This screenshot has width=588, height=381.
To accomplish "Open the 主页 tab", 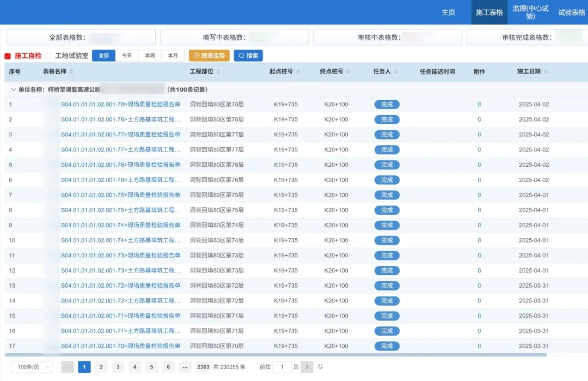I will [x=448, y=13].
